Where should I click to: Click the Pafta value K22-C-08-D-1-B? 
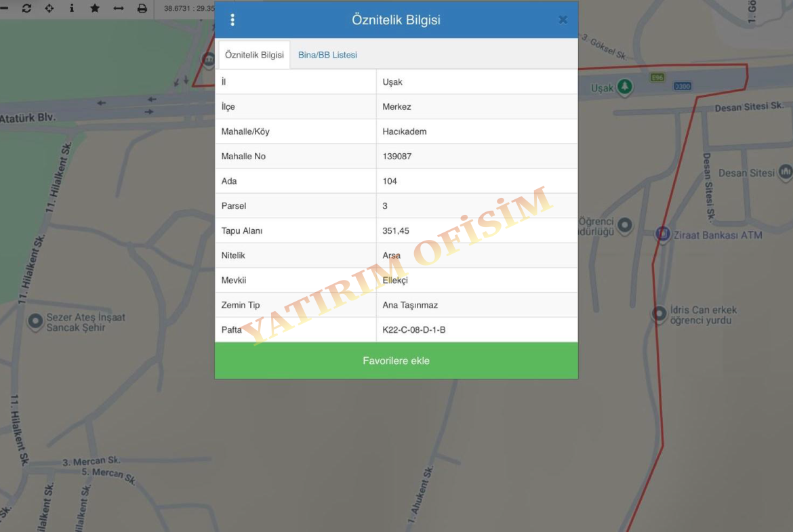point(413,330)
